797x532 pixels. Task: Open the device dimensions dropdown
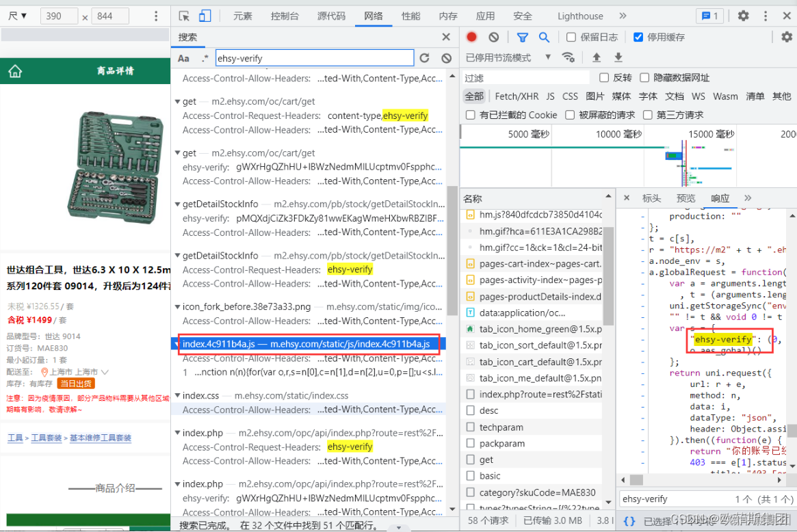[17, 16]
